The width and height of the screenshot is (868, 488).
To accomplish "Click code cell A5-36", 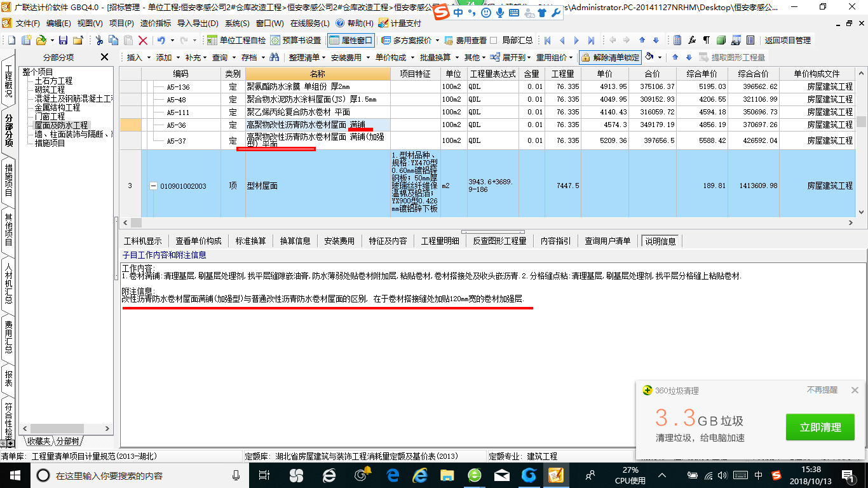I will point(181,125).
